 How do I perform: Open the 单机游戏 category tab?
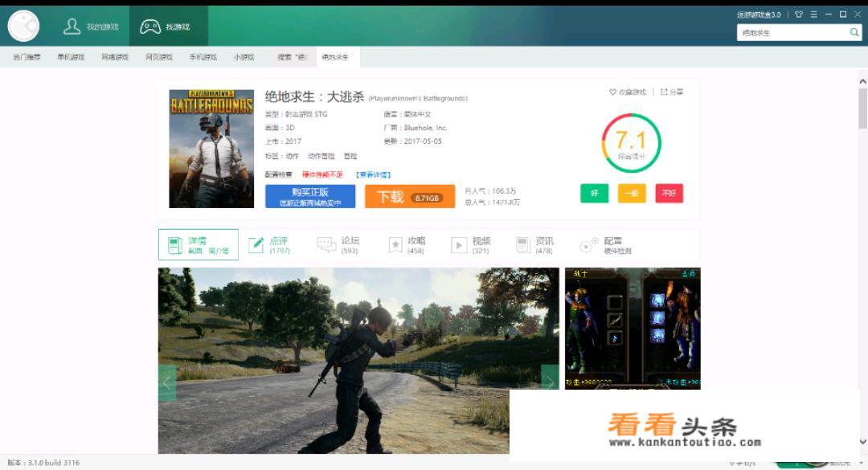71,57
